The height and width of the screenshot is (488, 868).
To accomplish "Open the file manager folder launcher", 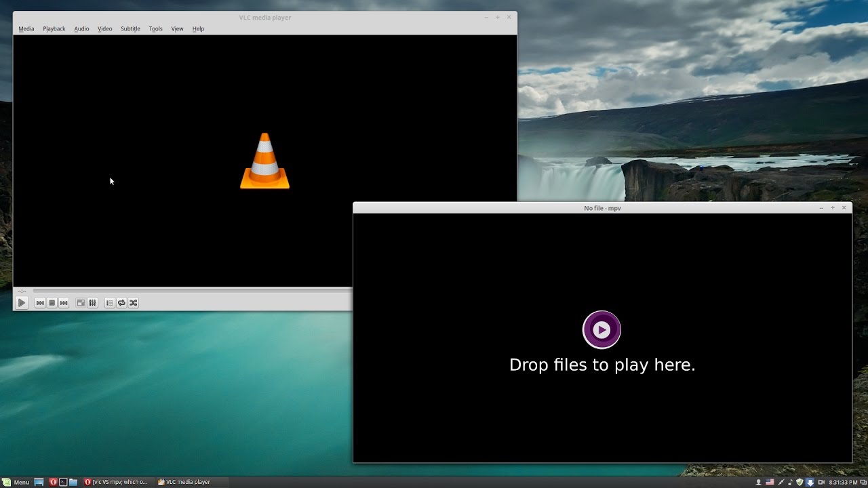I will (x=73, y=482).
